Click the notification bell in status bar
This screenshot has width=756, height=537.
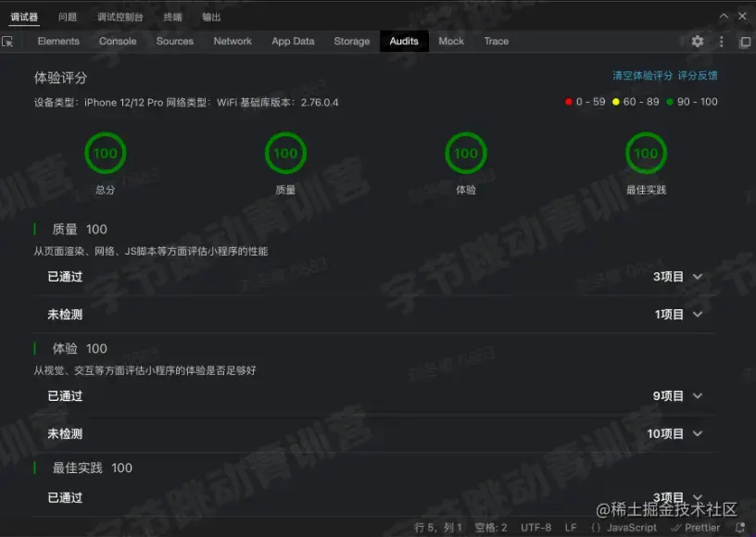point(740,528)
